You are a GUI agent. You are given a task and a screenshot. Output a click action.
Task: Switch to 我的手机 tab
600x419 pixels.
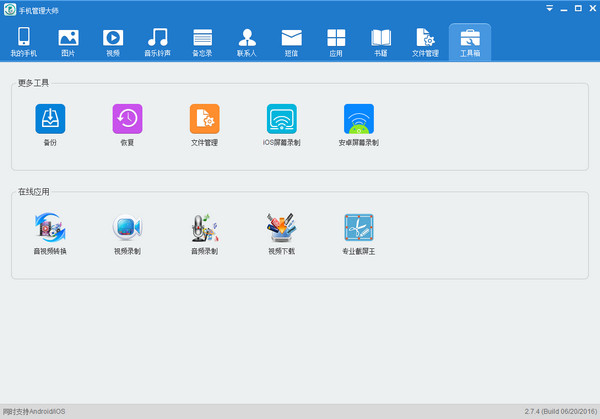[x=23, y=42]
